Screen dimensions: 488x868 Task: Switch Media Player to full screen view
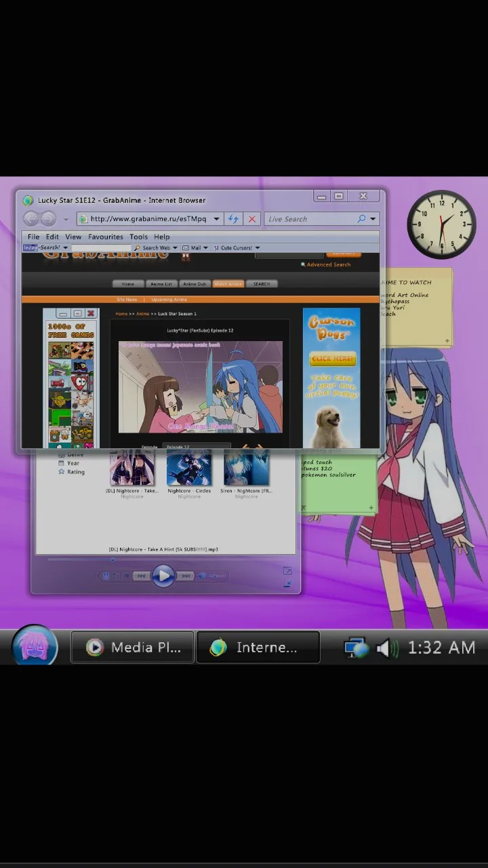click(x=287, y=571)
